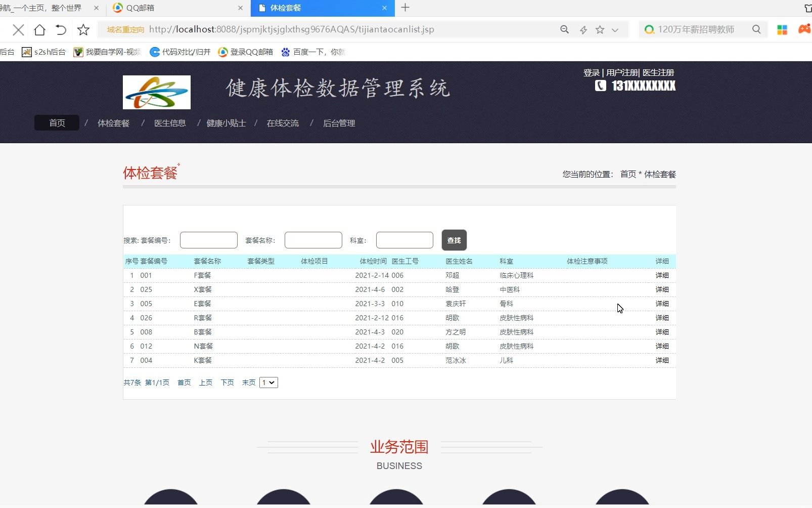
Task: Open 详细 for the N套餐 row
Action: click(662, 346)
